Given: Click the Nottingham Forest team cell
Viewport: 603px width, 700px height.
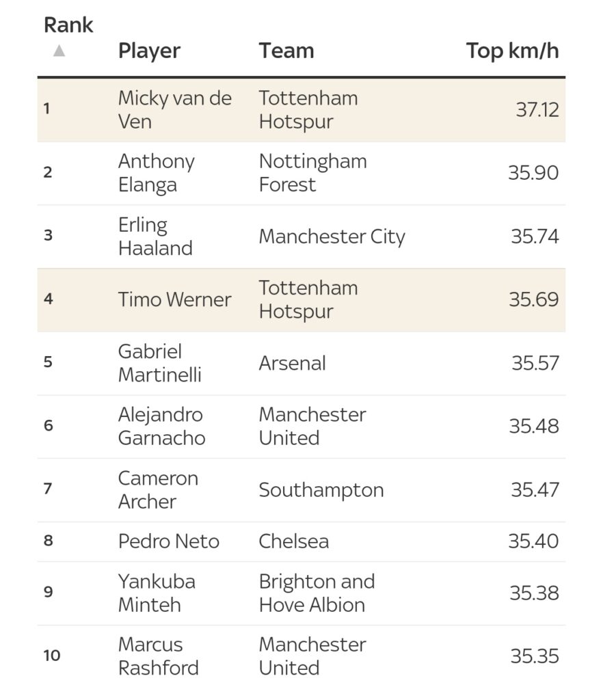Looking at the screenshot, I should tap(312, 173).
